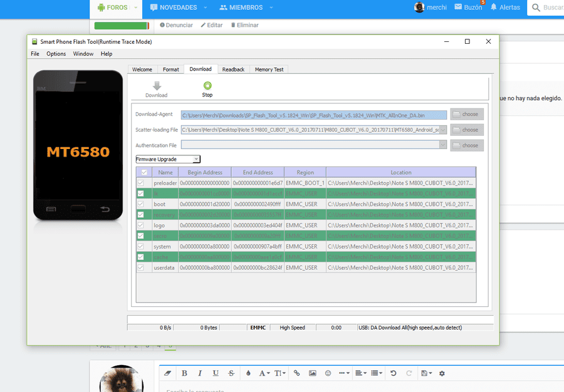This screenshot has height=392, width=564.
Task: Open the list dropdown in editor
Action: click(377, 373)
